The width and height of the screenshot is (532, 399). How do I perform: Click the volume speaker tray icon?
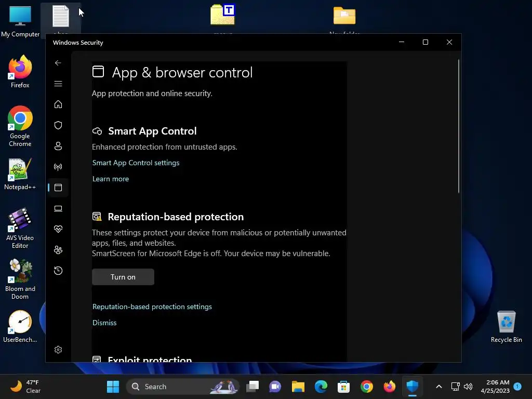468,387
